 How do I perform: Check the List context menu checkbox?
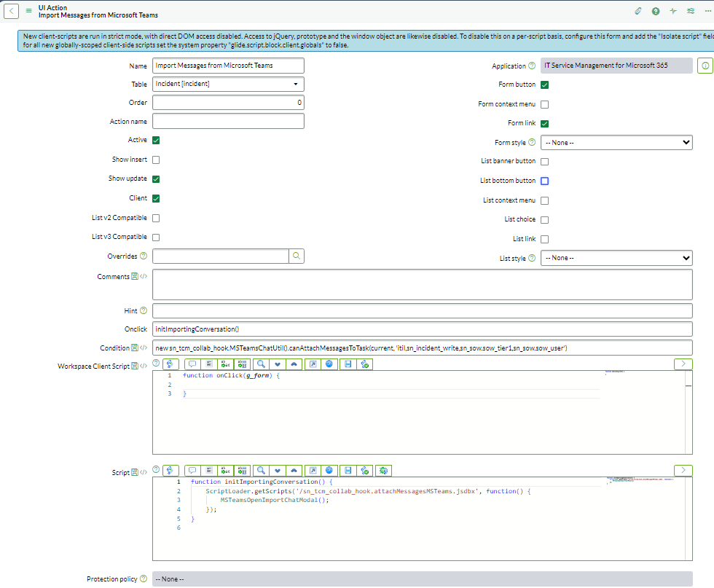pyautogui.click(x=545, y=200)
